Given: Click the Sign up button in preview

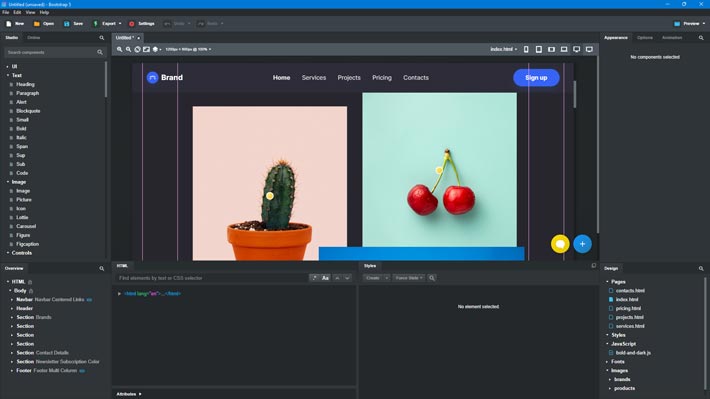Looking at the screenshot, I should tap(536, 78).
